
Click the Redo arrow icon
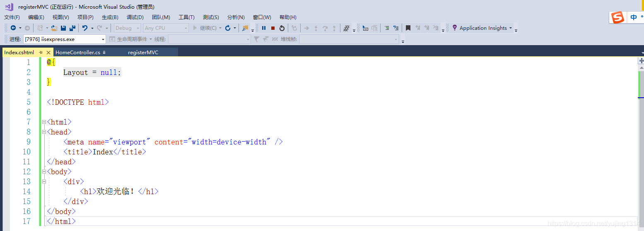(x=99, y=28)
